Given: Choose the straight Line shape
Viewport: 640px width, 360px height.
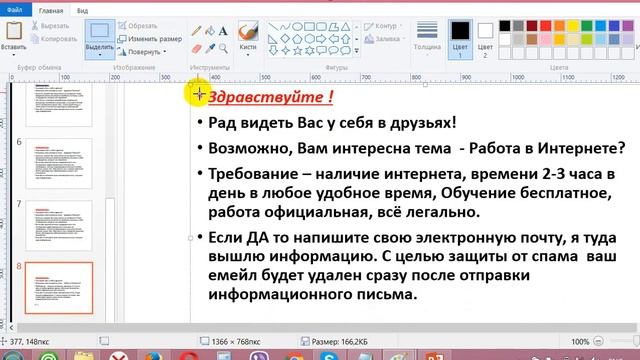Looking at the screenshot, I should [x=273, y=27].
